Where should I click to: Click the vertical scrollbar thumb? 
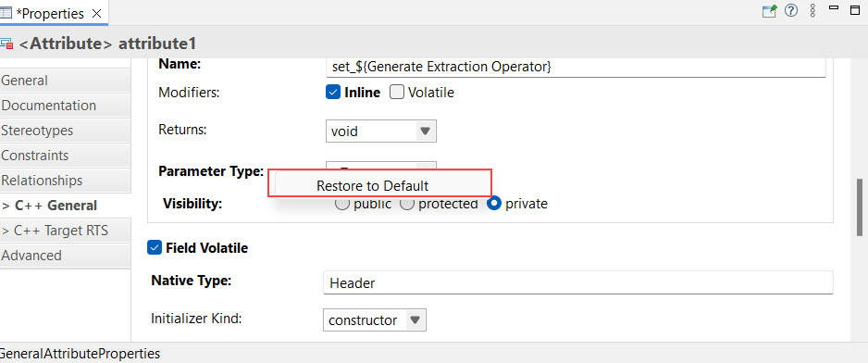[x=859, y=207]
